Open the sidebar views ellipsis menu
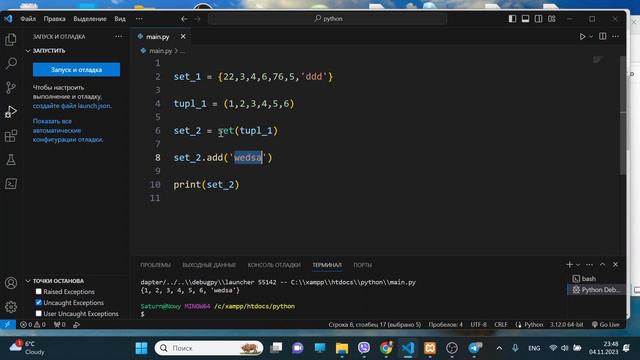The height and width of the screenshot is (360, 640). point(118,36)
